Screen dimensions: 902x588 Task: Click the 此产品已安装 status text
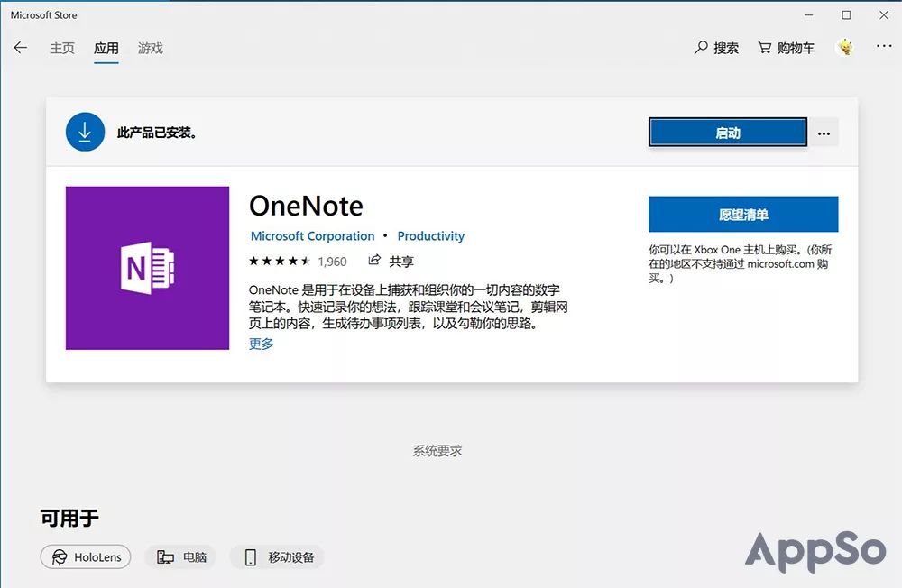pos(157,133)
